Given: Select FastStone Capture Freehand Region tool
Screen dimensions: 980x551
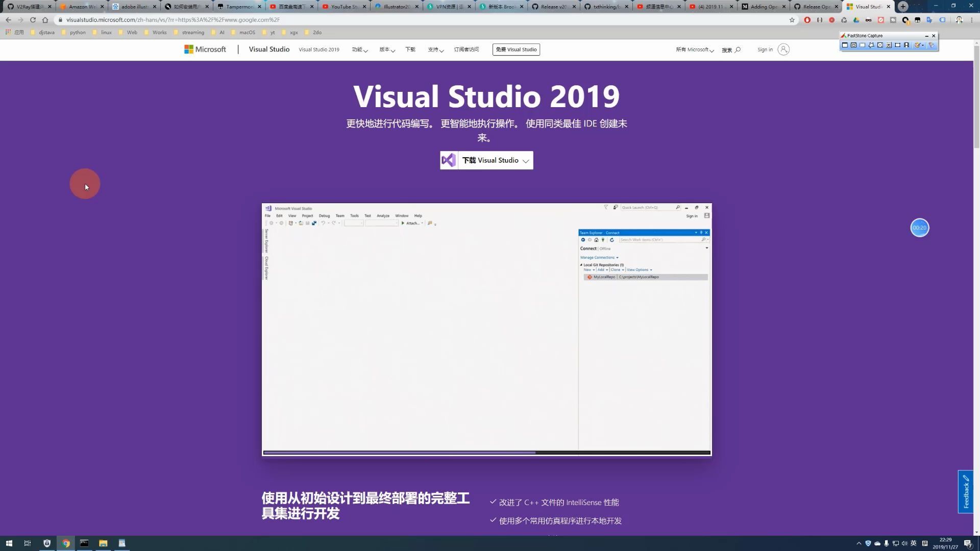Looking at the screenshot, I should click(871, 45).
